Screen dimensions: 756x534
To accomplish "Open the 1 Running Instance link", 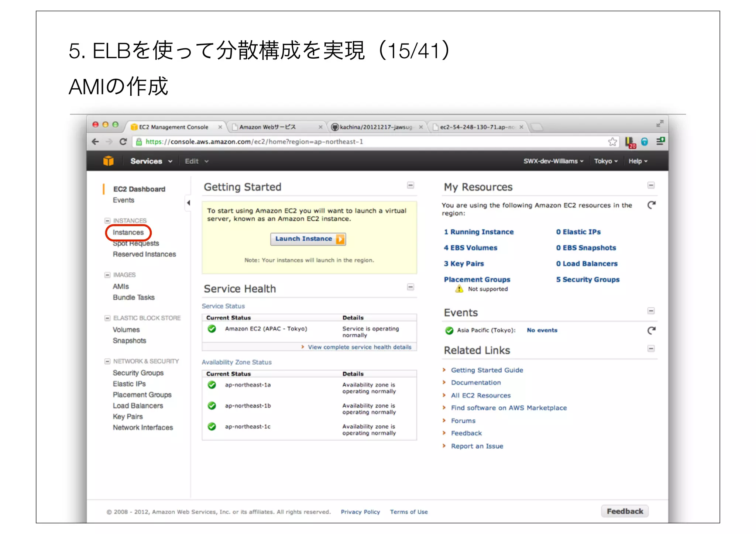I will pos(478,232).
